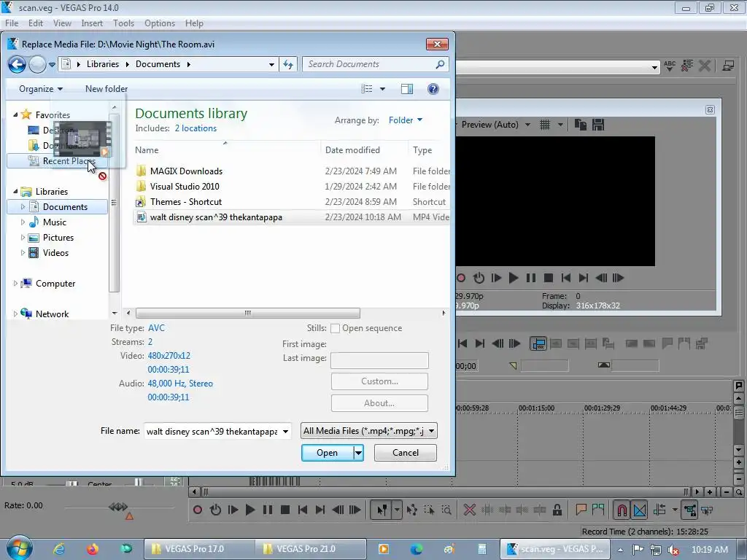This screenshot has height=560, width=747.
Task: Click the file list horizontal scrollbar
Action: 248,314
